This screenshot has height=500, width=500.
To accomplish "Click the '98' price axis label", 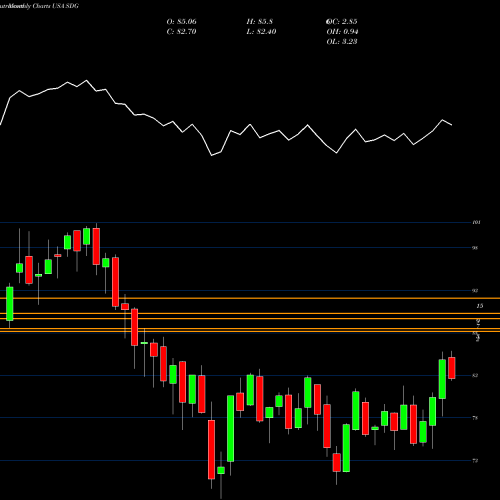I will 475,248.
